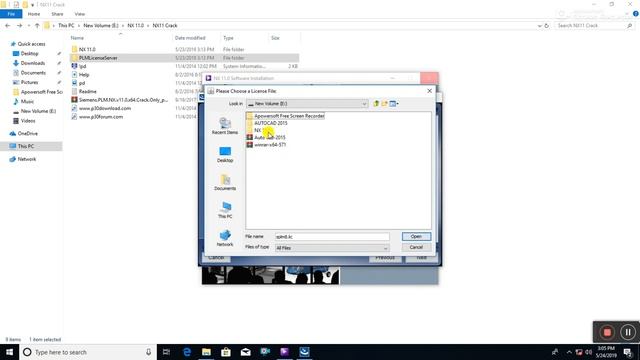The height and width of the screenshot is (360, 640).
Task: Click the Explorer Help question mark icon
Action: pos(636,14)
